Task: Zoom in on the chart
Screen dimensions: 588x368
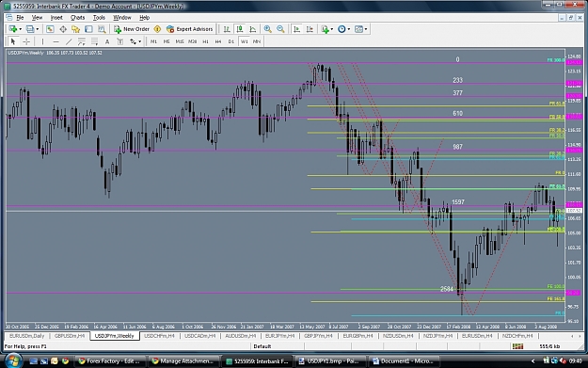Action: tap(268, 29)
